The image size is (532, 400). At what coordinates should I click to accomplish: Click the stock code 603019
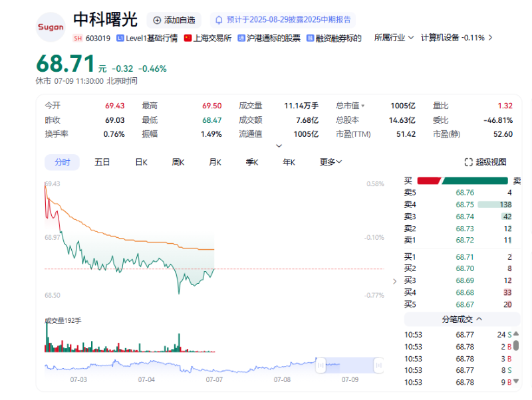(x=98, y=39)
